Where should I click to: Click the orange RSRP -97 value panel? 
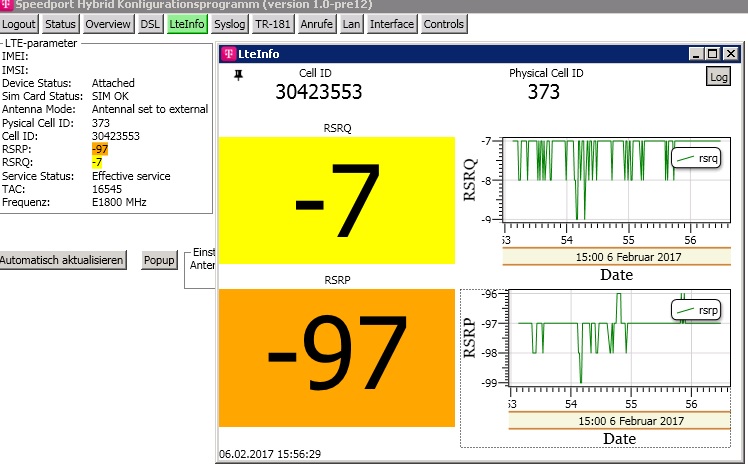coord(337,357)
